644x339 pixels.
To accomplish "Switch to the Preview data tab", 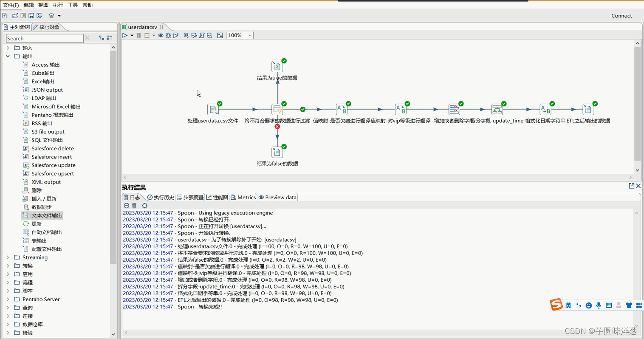I will coord(277,198).
